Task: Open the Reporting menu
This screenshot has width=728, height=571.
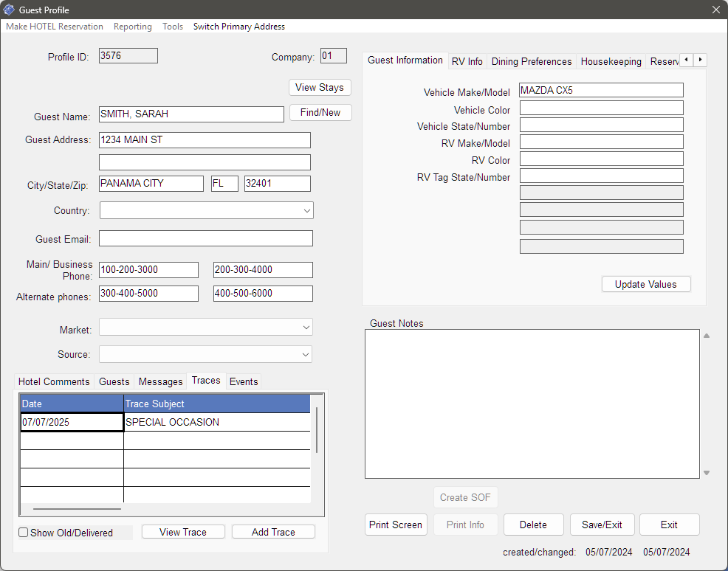Action: pyautogui.click(x=133, y=27)
